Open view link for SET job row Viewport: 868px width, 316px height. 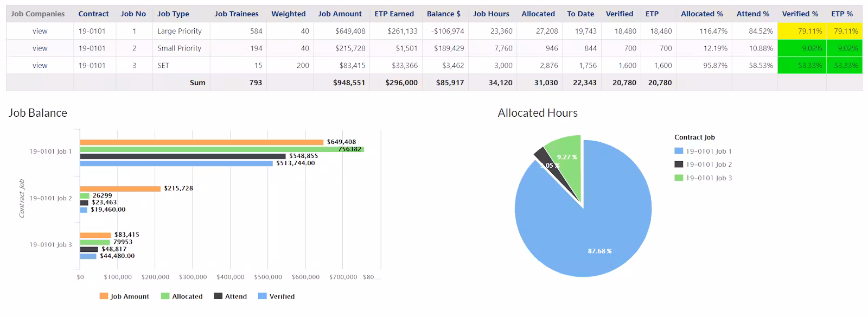pos(40,66)
